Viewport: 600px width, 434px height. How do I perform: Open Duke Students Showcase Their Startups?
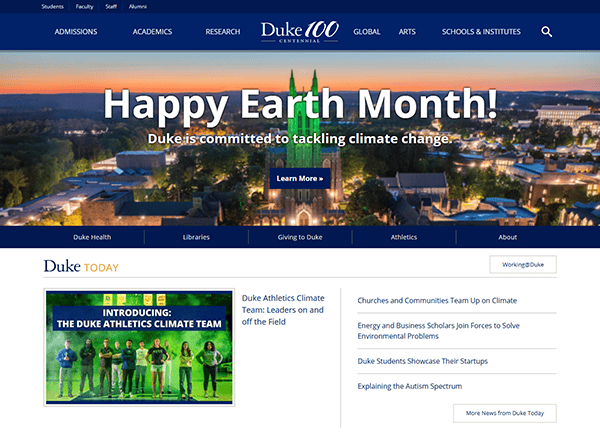coord(422,361)
